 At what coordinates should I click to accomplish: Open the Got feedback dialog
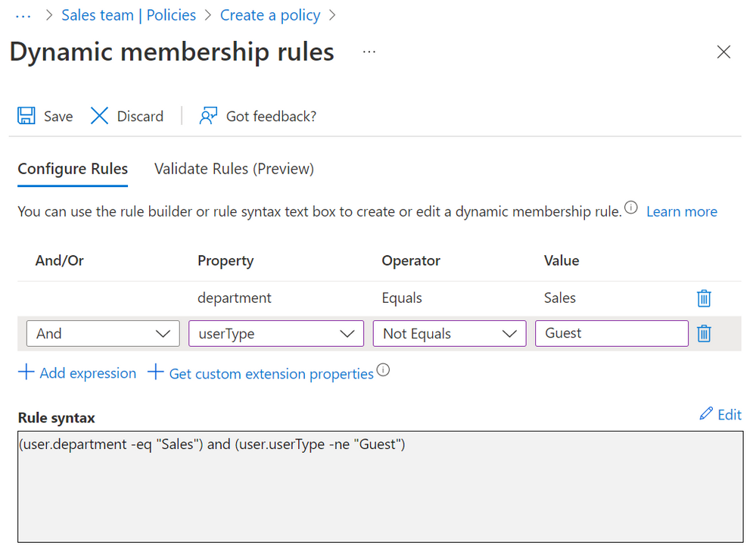click(x=257, y=116)
